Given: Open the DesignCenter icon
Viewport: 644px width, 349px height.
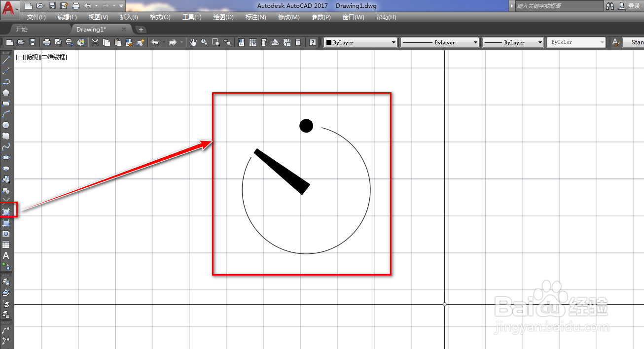Looking at the screenshot, I should [x=253, y=42].
